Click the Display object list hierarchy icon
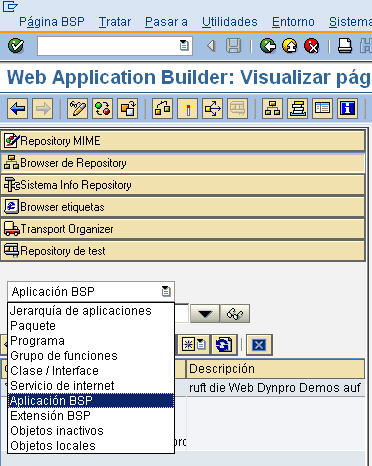The image size is (372, 466). (272, 108)
